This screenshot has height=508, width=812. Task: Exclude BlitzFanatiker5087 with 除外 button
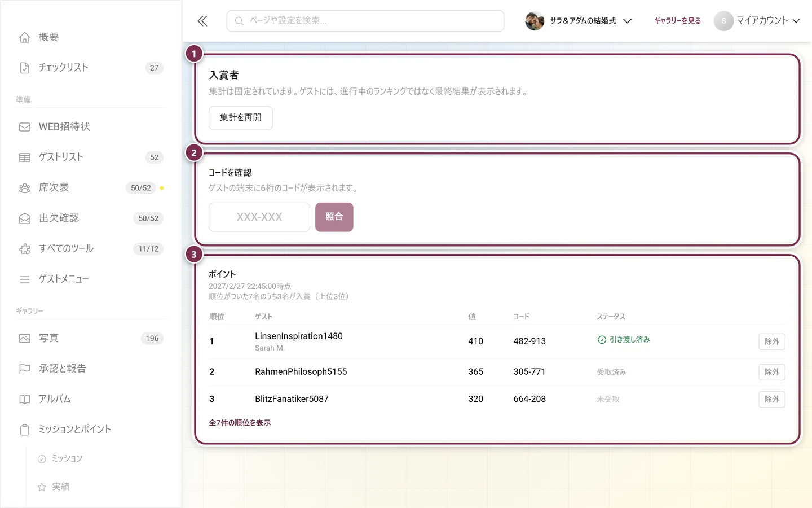(772, 399)
